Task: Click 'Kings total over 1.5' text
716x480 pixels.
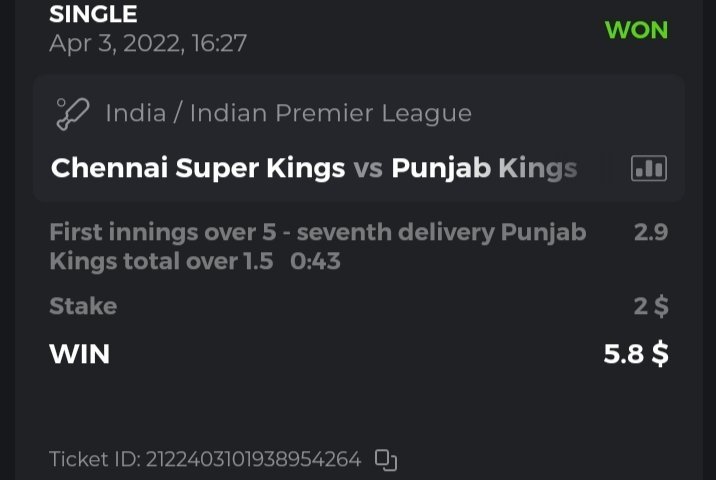Action: [161, 262]
